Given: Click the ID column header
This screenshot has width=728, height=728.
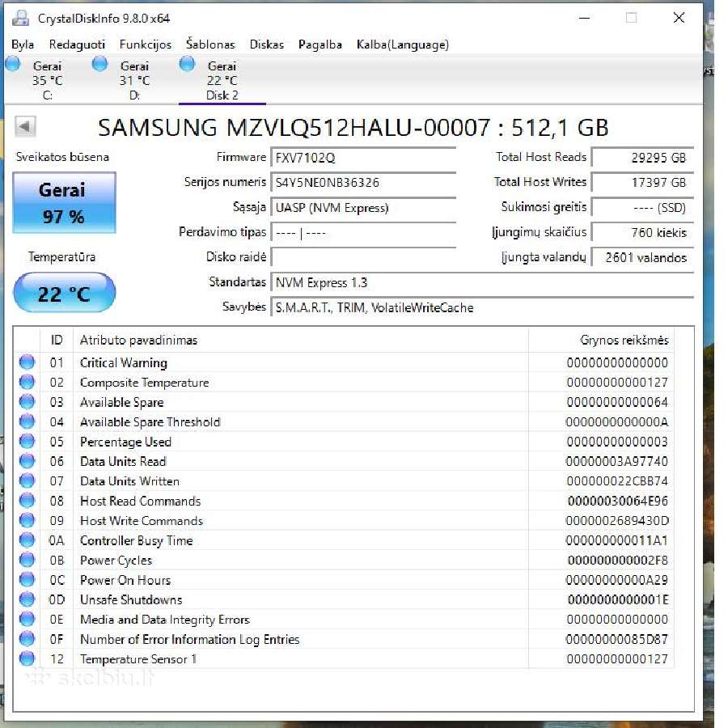Looking at the screenshot, I should tap(57, 340).
